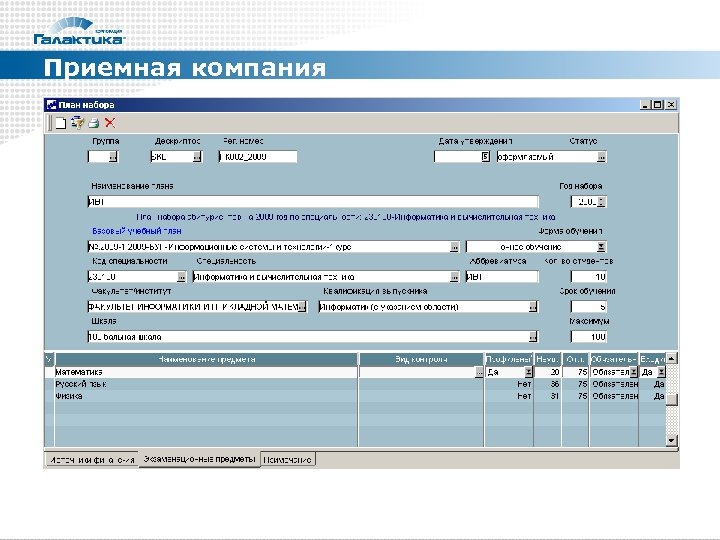Viewport: 720px width, 540px height.
Task: Open the Базовый учебный план lookup button
Action: (454, 247)
